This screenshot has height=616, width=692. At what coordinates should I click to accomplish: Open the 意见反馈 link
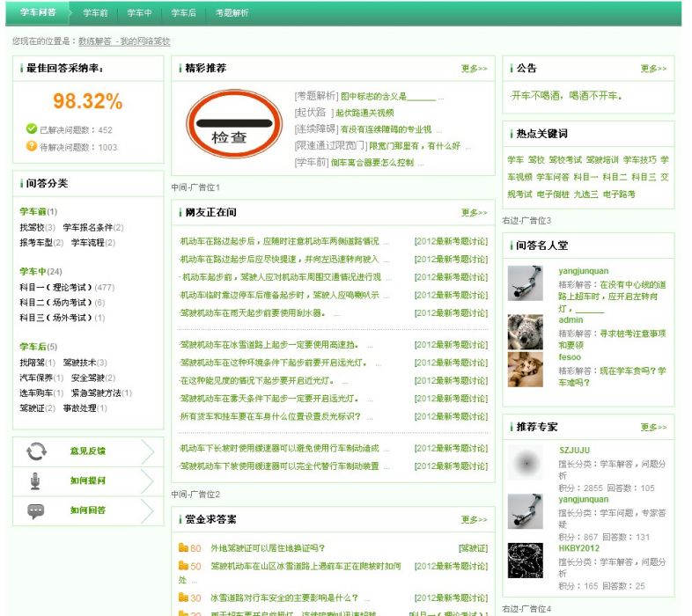click(88, 451)
